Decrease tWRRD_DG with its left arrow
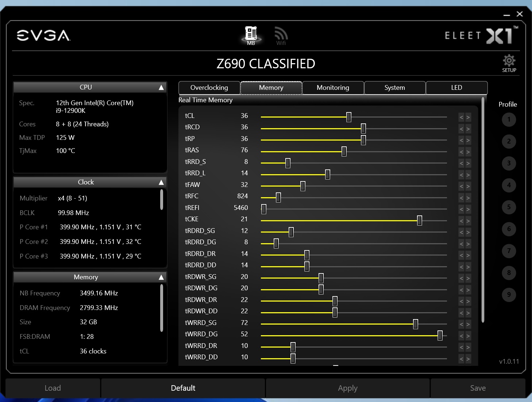 pos(462,336)
